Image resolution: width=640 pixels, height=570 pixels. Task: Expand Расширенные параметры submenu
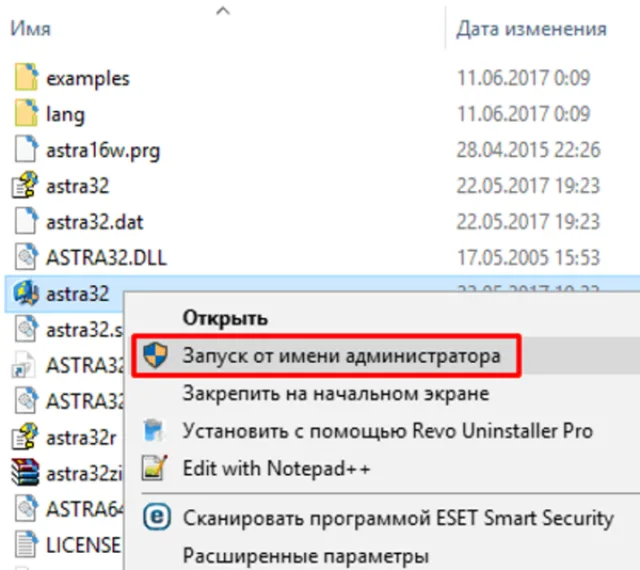[306, 556]
